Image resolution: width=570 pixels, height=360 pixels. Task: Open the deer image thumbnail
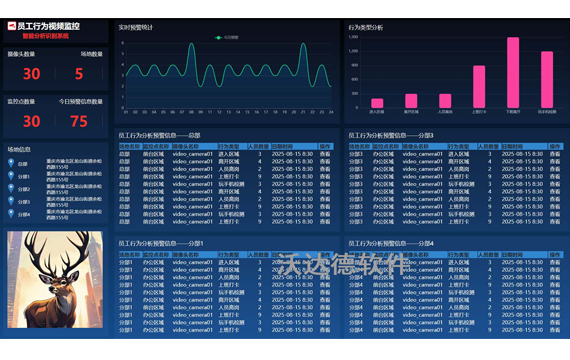point(55,279)
